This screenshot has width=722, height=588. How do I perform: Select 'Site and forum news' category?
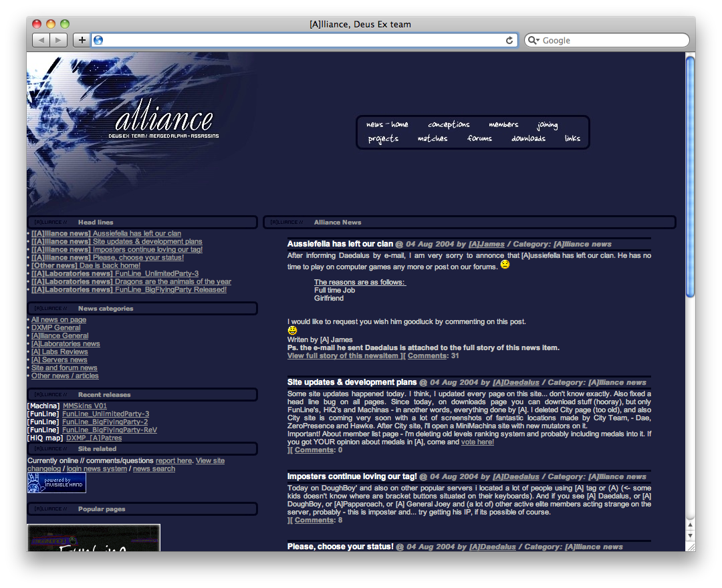pos(64,368)
